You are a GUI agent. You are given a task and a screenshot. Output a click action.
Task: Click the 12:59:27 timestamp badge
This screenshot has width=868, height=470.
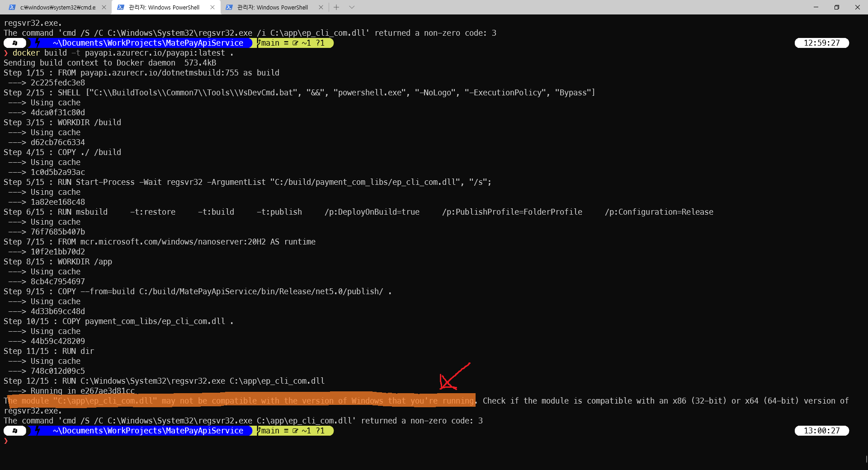821,43
